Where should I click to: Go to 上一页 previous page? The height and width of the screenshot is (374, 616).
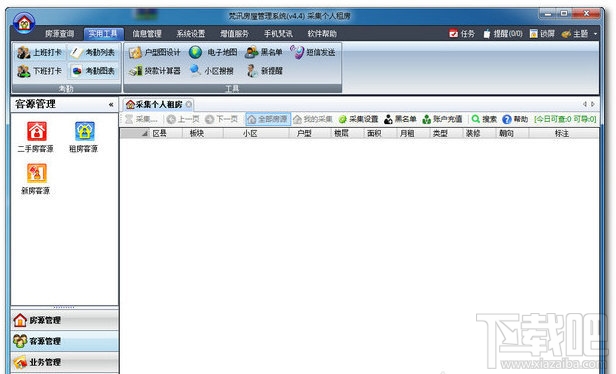(x=183, y=119)
